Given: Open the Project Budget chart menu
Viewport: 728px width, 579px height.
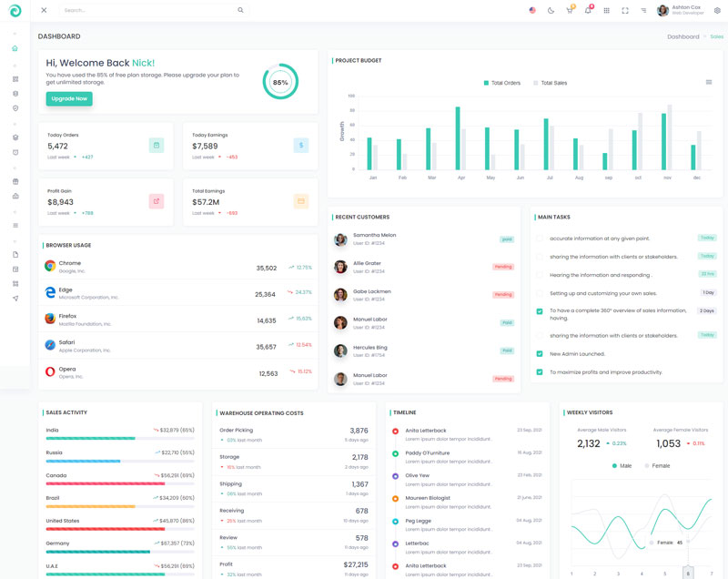Looking at the screenshot, I should pos(709,82).
